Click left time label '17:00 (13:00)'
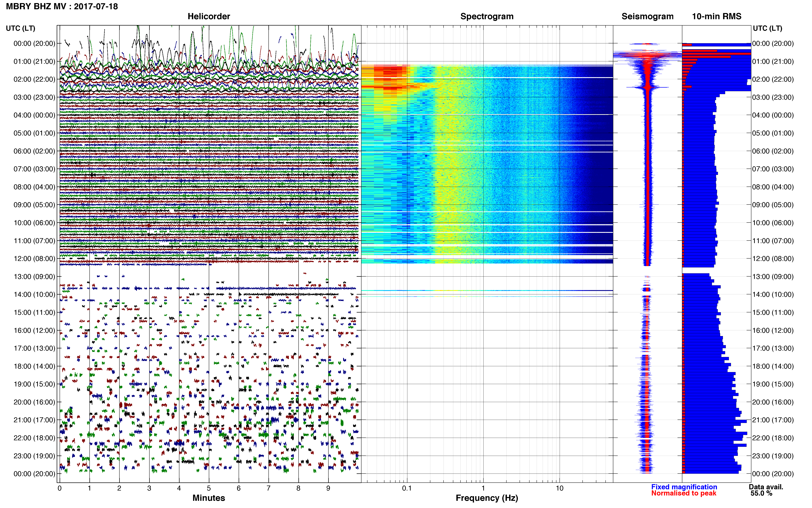The image size is (812, 508). pos(34,348)
